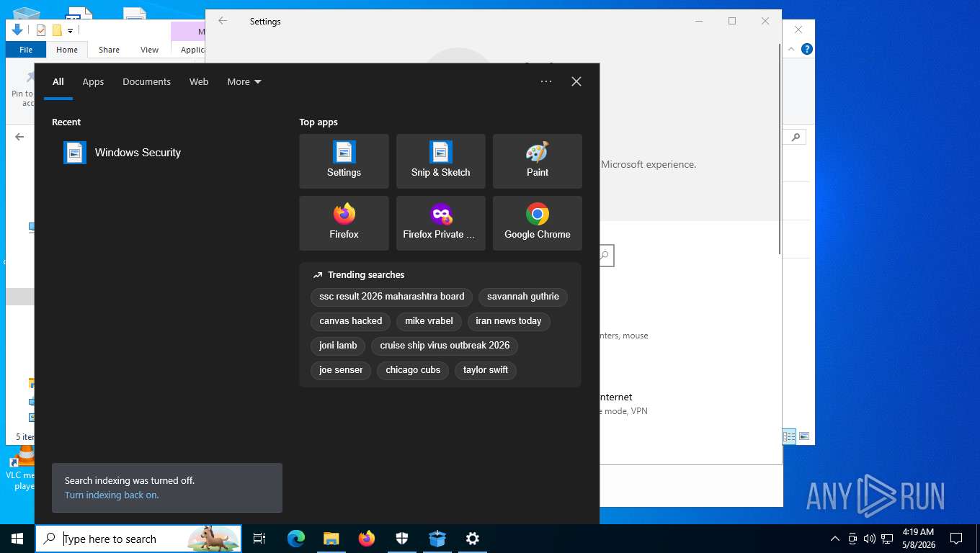
Task: Search trending chicago cubs
Action: [413, 370]
